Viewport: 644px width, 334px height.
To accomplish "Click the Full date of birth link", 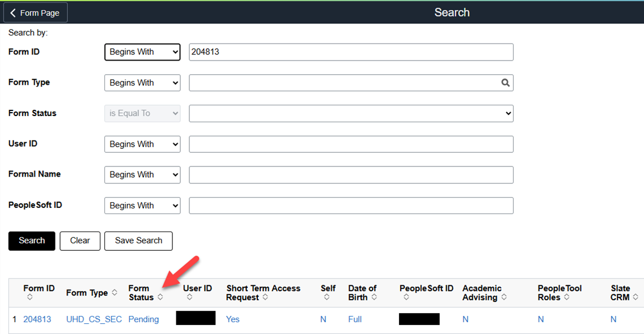I will [355, 319].
